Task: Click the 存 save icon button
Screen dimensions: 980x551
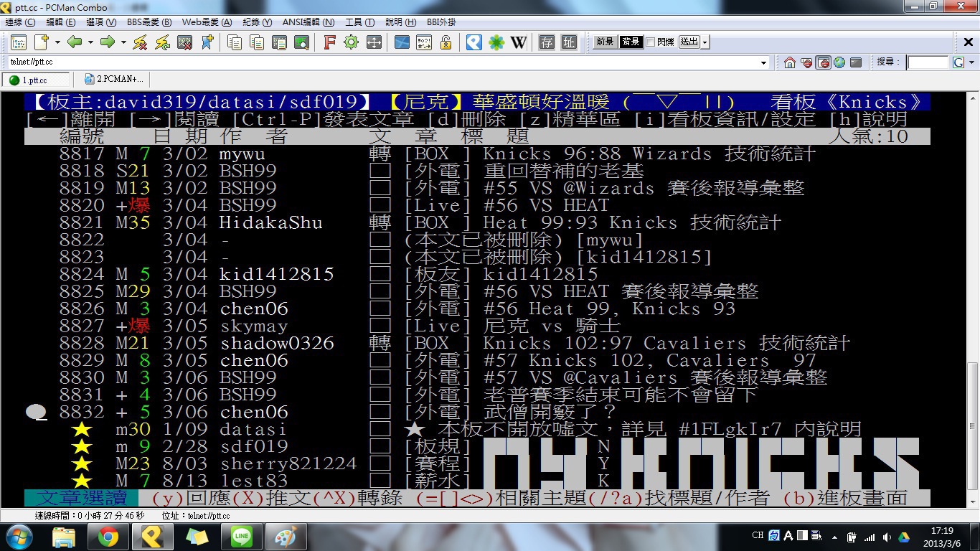Action: coord(547,42)
